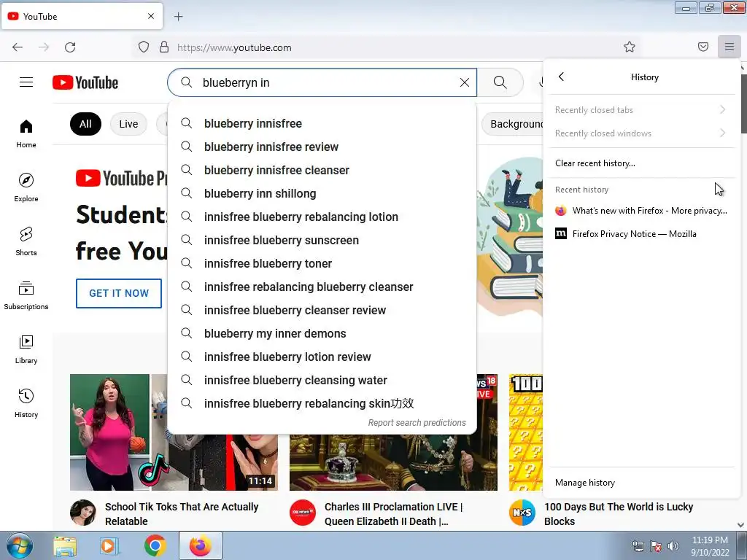747x560 pixels.
Task: Go back using the browser back arrow
Action: click(18, 47)
